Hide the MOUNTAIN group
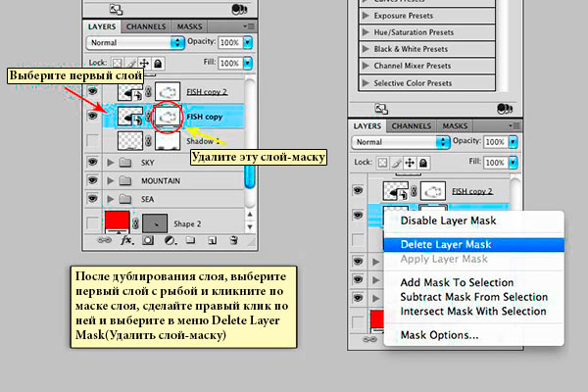Viewport: 588px width, 392px height. pos(93,180)
